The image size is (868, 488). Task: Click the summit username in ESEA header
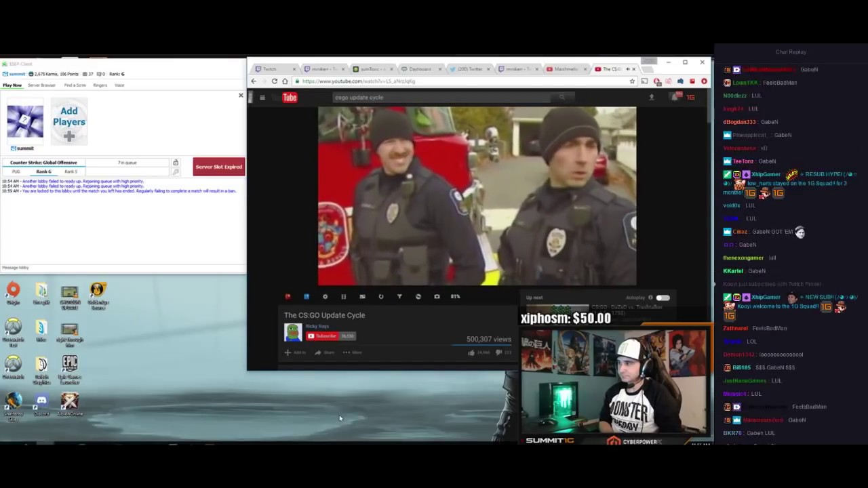(16, 74)
